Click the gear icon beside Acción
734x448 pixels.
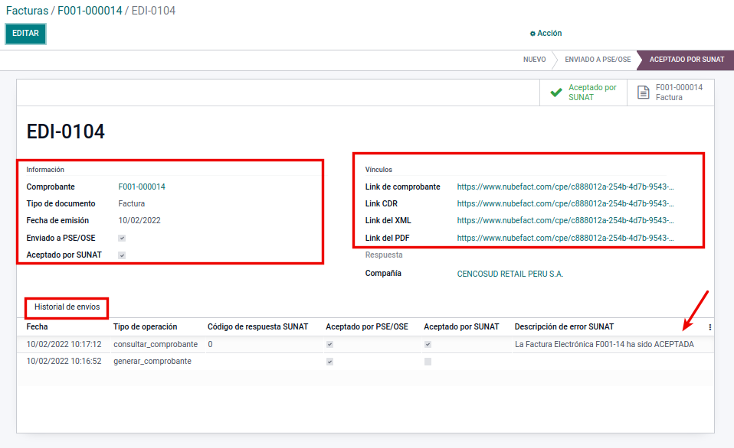click(532, 33)
